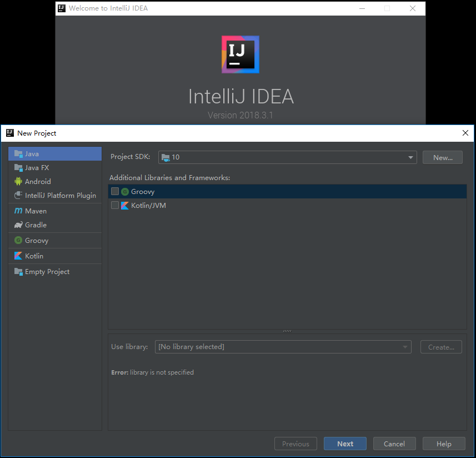Select the Kotlin/JVM row text
Viewport: 476px width, 458px height.
pos(148,206)
